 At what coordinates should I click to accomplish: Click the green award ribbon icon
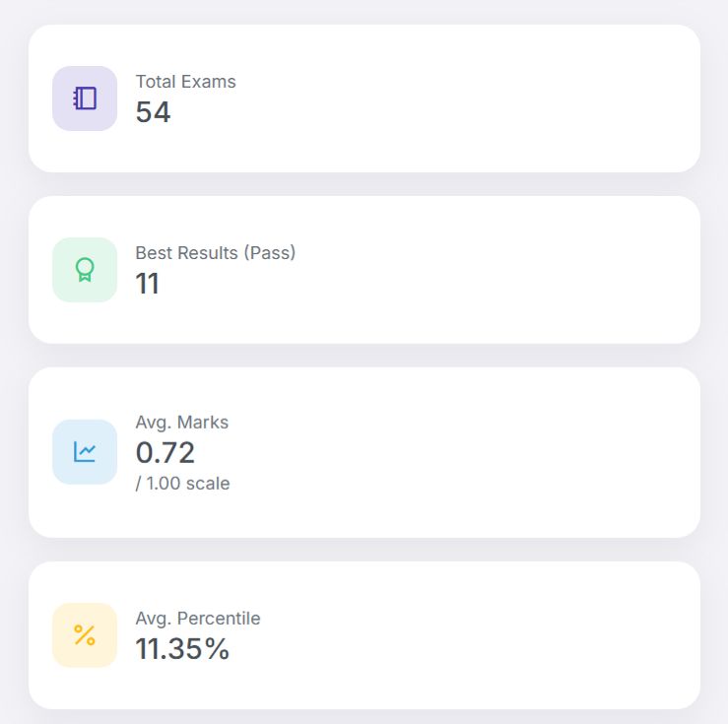[85, 270]
